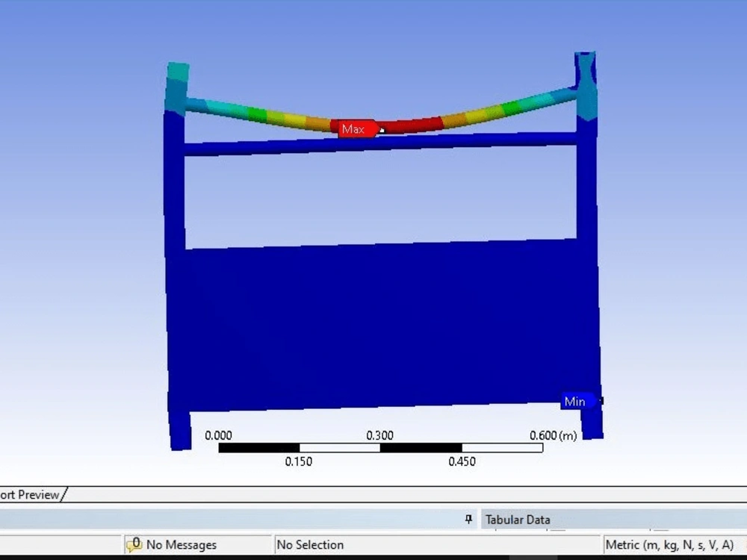Click the Metric units status entry
Image resolution: width=747 pixels, height=560 pixels.
tap(669, 544)
